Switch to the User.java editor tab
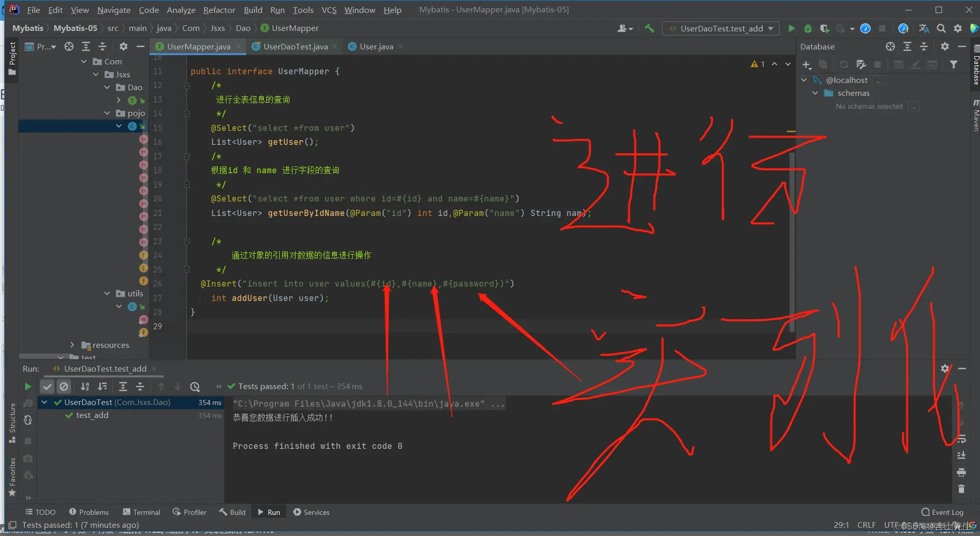 (x=375, y=46)
